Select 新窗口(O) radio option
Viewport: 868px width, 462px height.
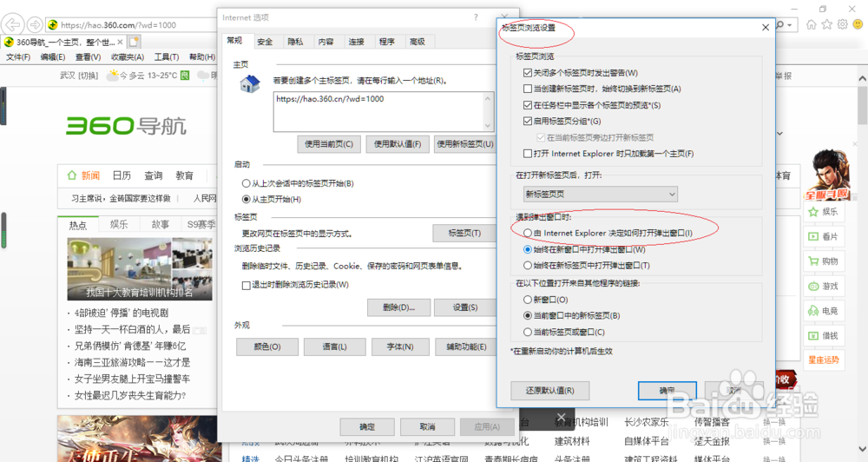click(528, 299)
